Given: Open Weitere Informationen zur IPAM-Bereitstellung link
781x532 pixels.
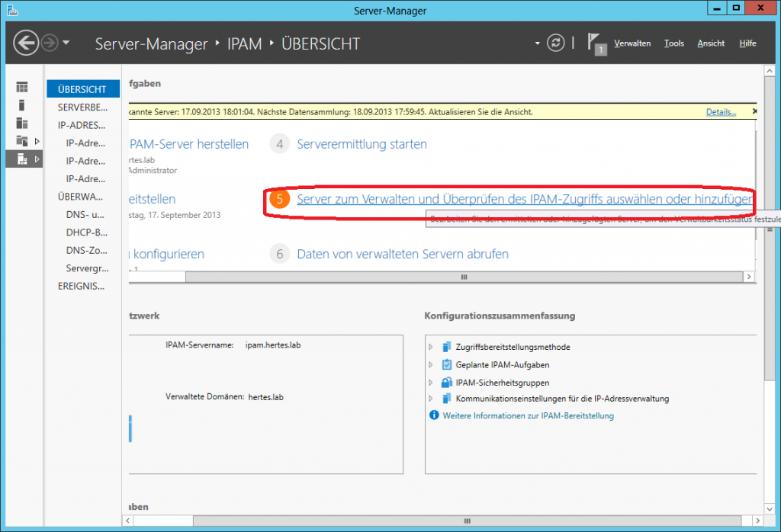Looking at the screenshot, I should point(528,415).
